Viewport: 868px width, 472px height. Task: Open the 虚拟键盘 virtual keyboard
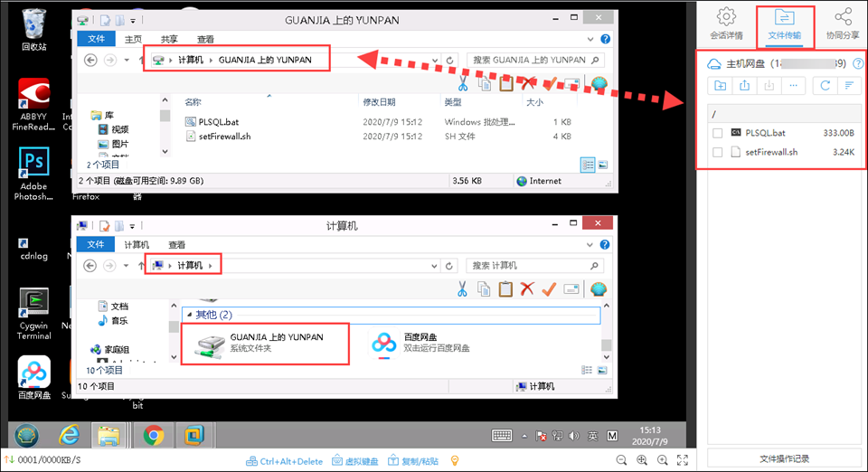355,461
